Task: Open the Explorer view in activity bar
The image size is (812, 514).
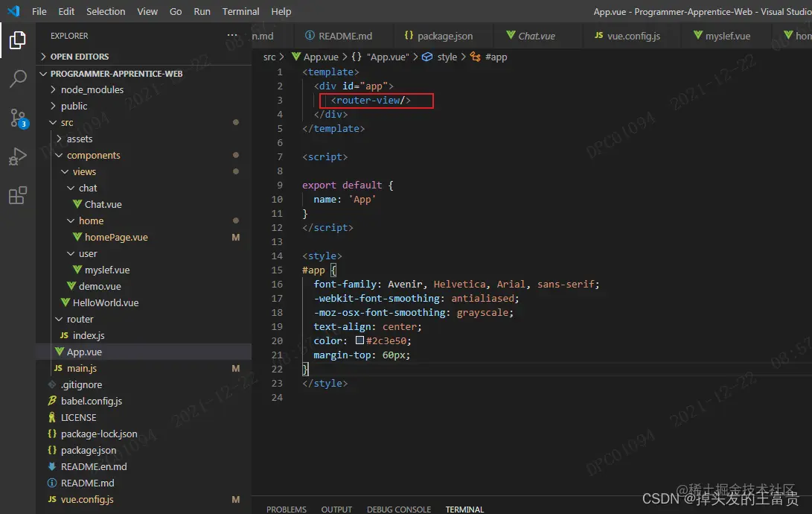Action: [x=18, y=40]
